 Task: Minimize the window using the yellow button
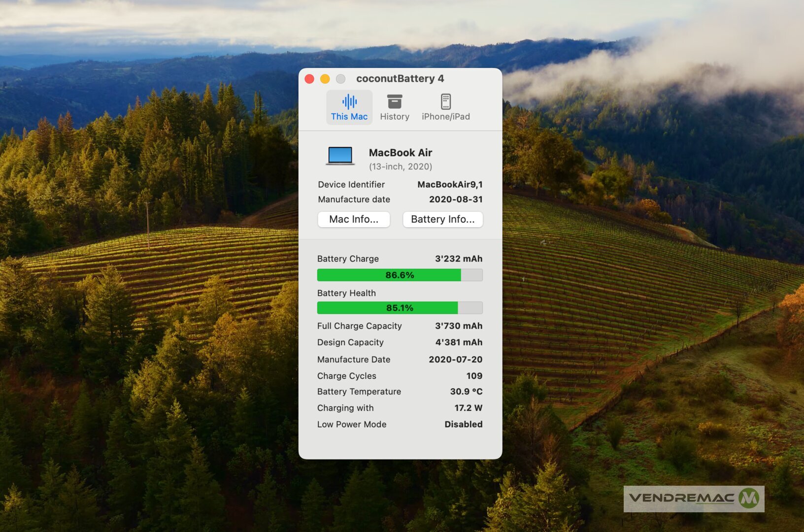pos(325,79)
